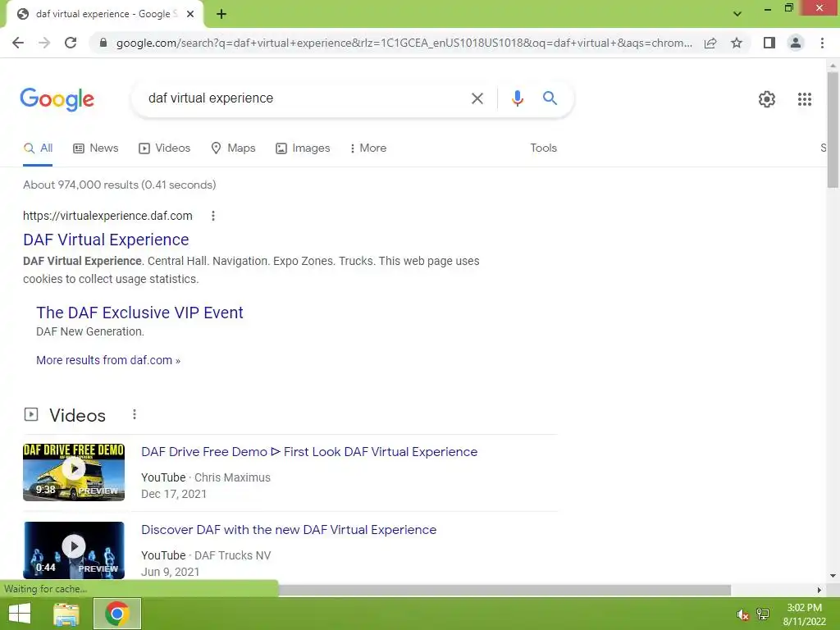Image resolution: width=840 pixels, height=630 pixels.
Task: Open the taskbar clock and date
Action: pos(804,614)
